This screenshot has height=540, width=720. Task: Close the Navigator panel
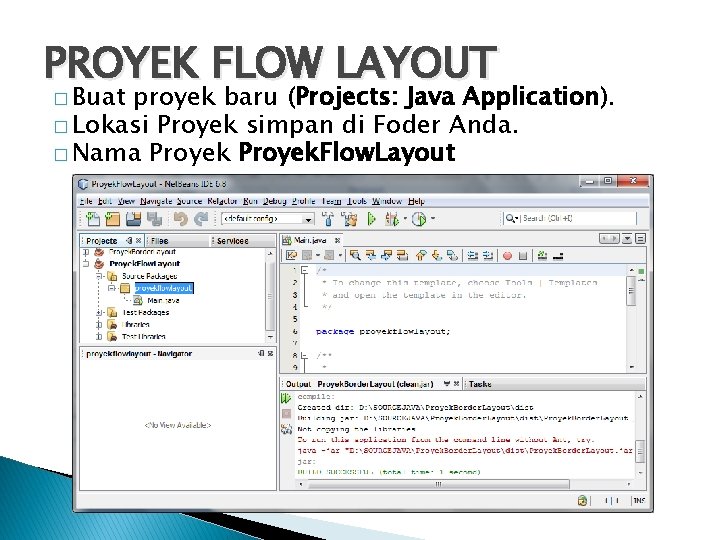270,354
